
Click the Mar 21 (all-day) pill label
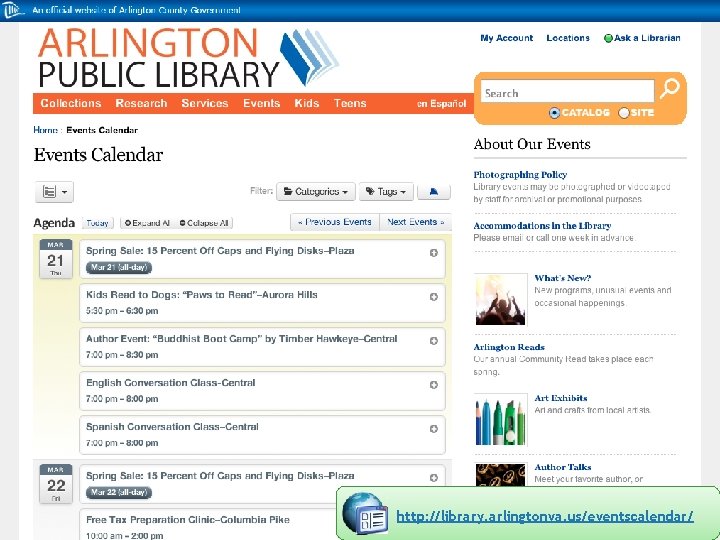119,267
